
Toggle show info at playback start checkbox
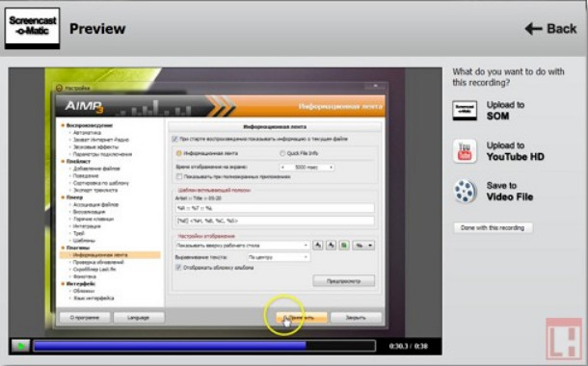[x=174, y=139]
